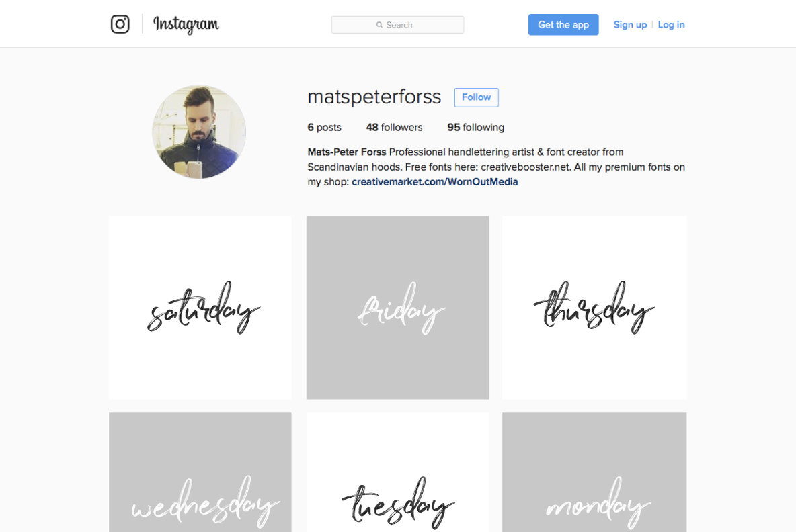
Task: View the 48 followers list
Action: pos(395,128)
